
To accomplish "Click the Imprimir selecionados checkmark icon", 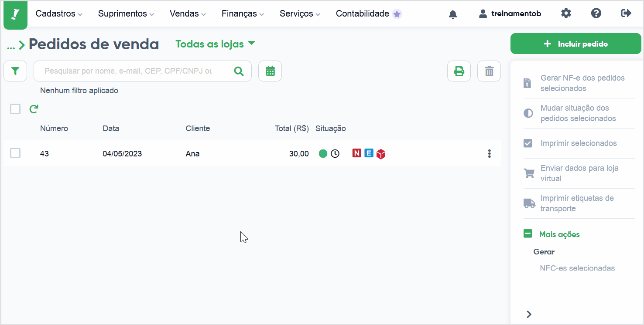I will 528,143.
